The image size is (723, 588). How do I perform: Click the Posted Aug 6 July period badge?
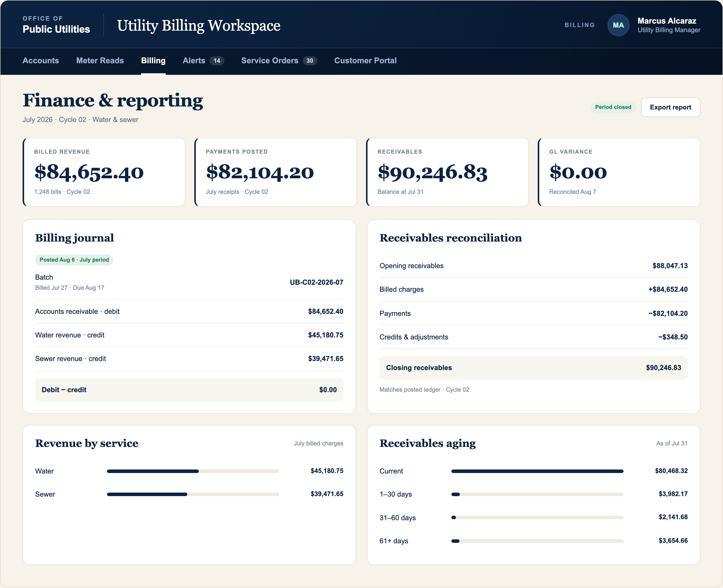pyautogui.click(x=74, y=260)
